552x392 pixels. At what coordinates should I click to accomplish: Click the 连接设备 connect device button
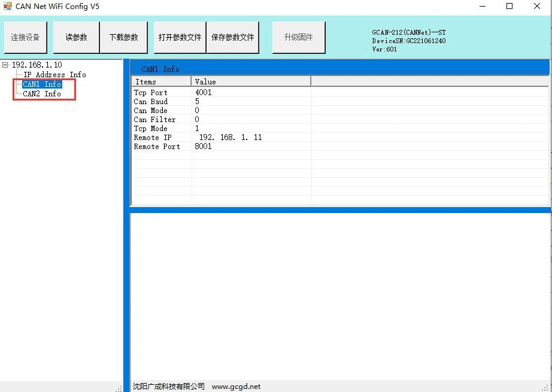point(26,37)
